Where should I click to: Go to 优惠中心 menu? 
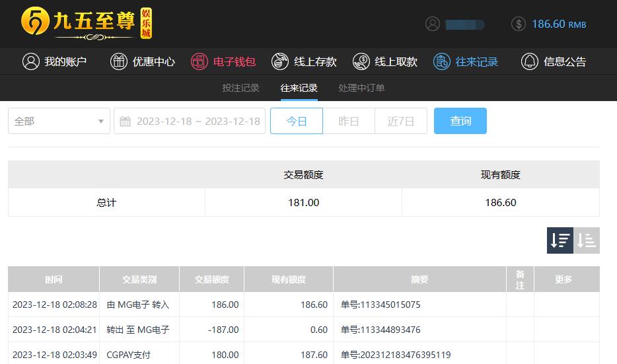[143, 61]
